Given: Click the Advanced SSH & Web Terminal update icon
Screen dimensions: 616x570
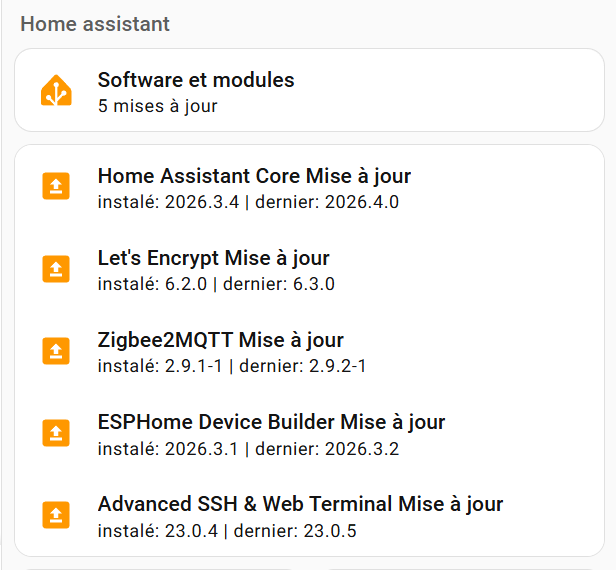Looking at the screenshot, I should (56, 515).
